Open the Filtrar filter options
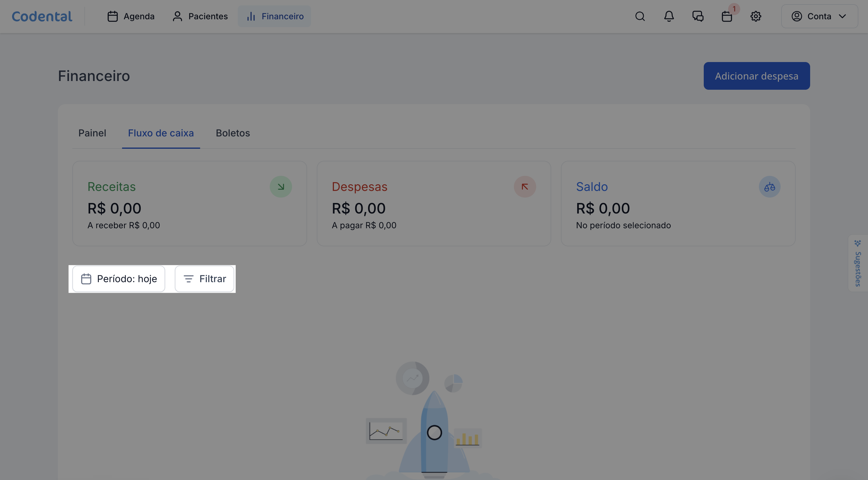Screen dimensions: 868x480 click(x=204, y=279)
